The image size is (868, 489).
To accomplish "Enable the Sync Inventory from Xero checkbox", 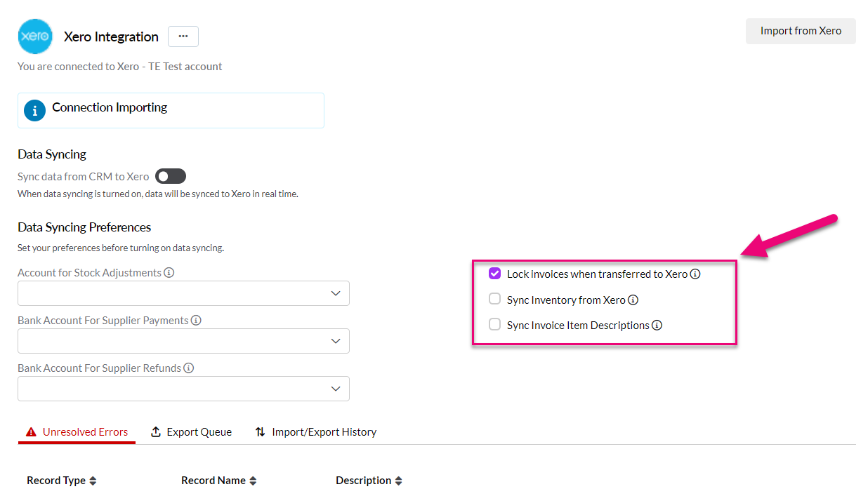I will 494,298.
